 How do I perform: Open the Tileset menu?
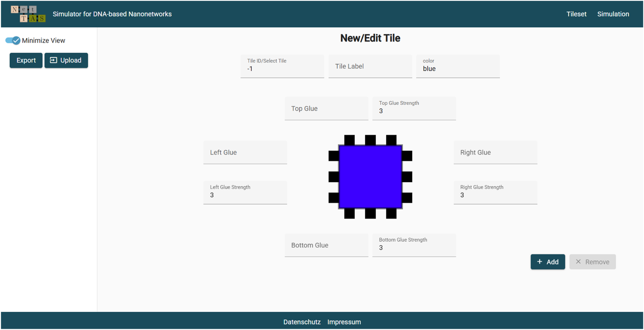click(576, 14)
